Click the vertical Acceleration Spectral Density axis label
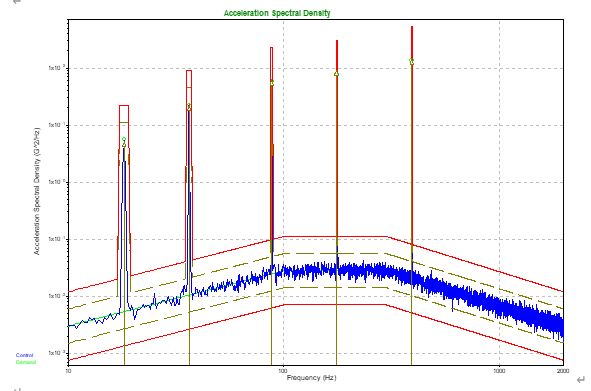Image resolution: width=591 pixels, height=391 pixels. pyautogui.click(x=37, y=192)
